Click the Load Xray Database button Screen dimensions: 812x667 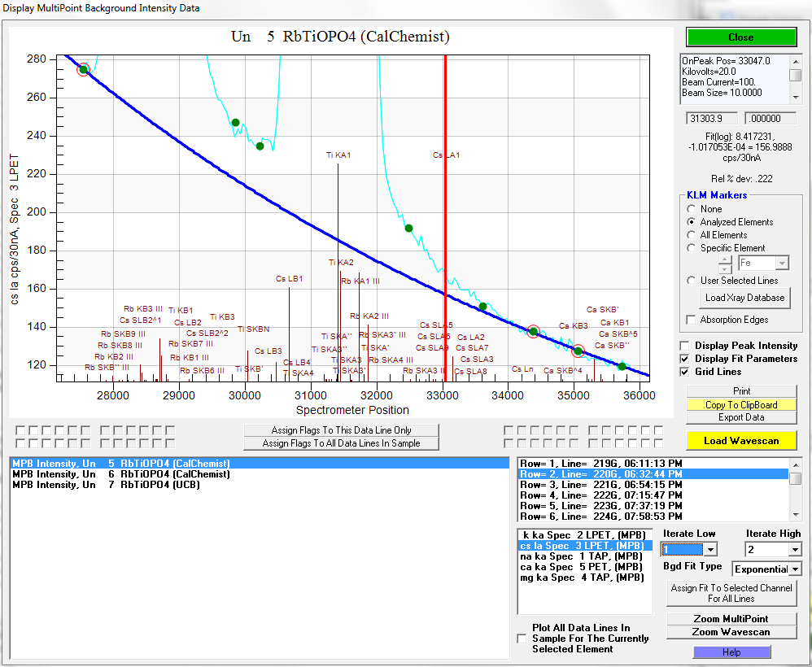pos(744,298)
